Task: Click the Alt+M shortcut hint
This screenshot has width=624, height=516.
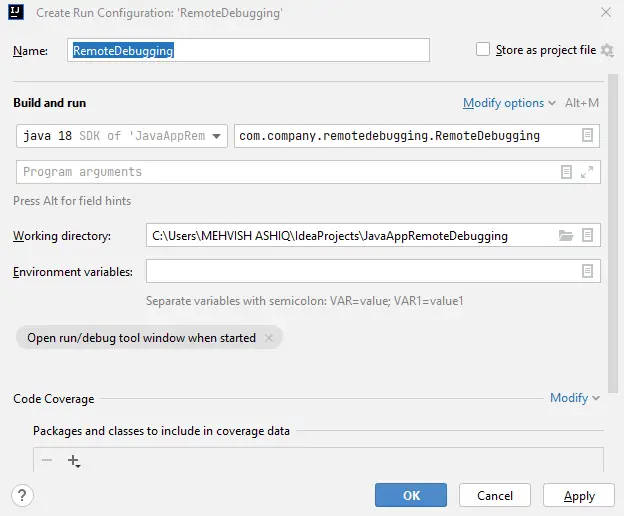Action: point(582,103)
